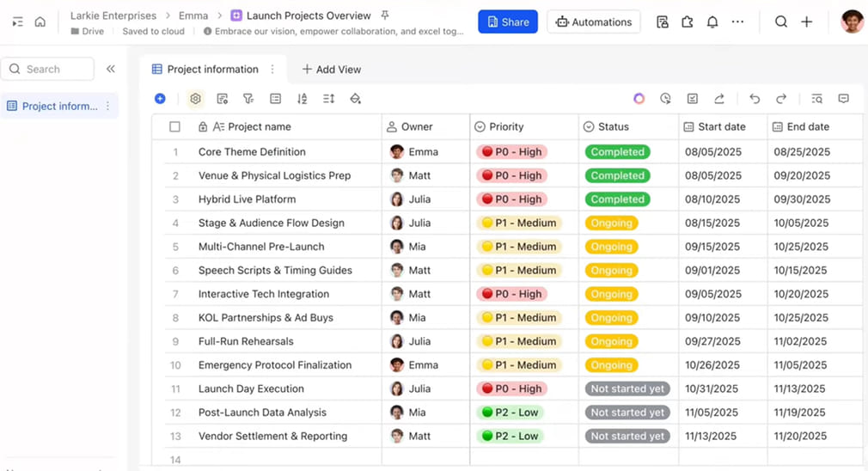Click the blue add record button in toolbar
Image resolution: width=868 pixels, height=471 pixels.
pyautogui.click(x=160, y=99)
